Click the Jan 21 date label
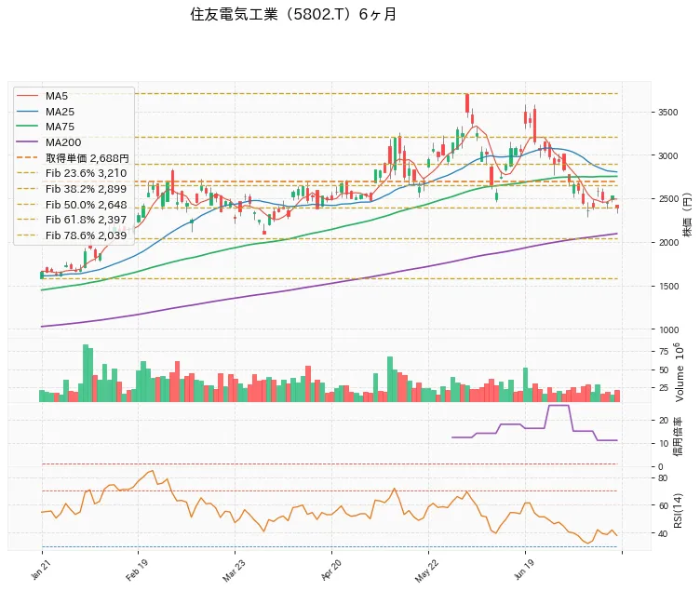This screenshot has height=591, width=700. [41, 570]
